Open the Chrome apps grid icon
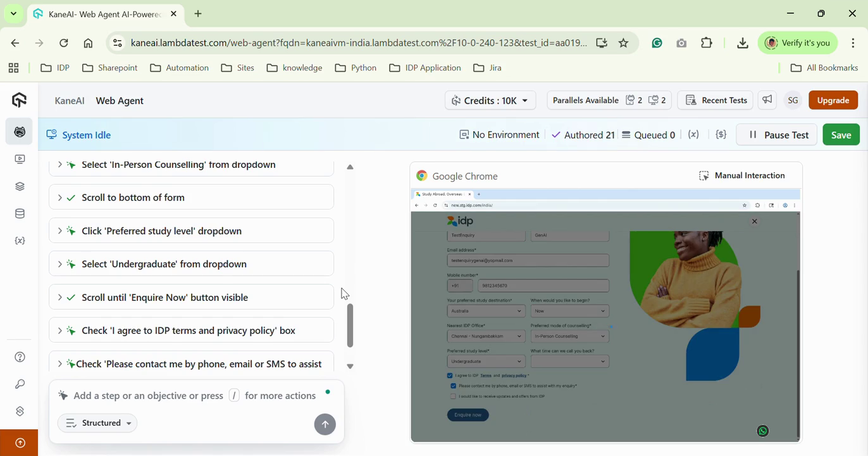 pos(13,68)
